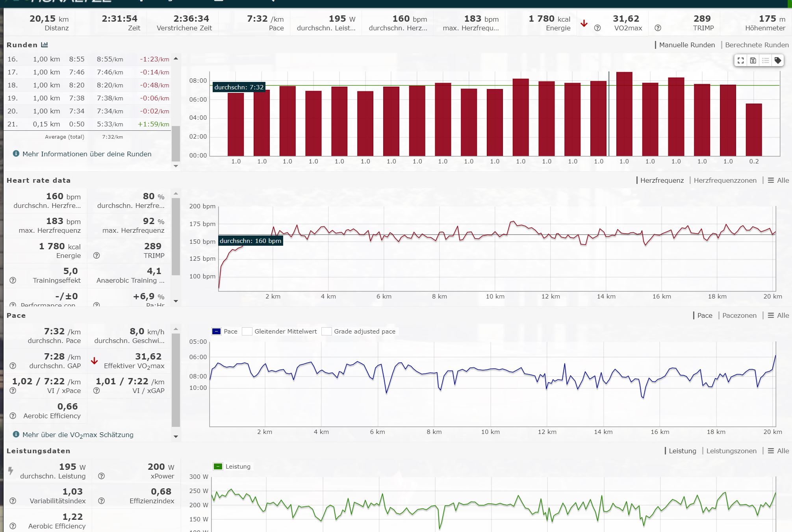The image size is (792, 532).
Task: Toggle the Grade adjusted pace legend checkbox
Action: [326, 332]
